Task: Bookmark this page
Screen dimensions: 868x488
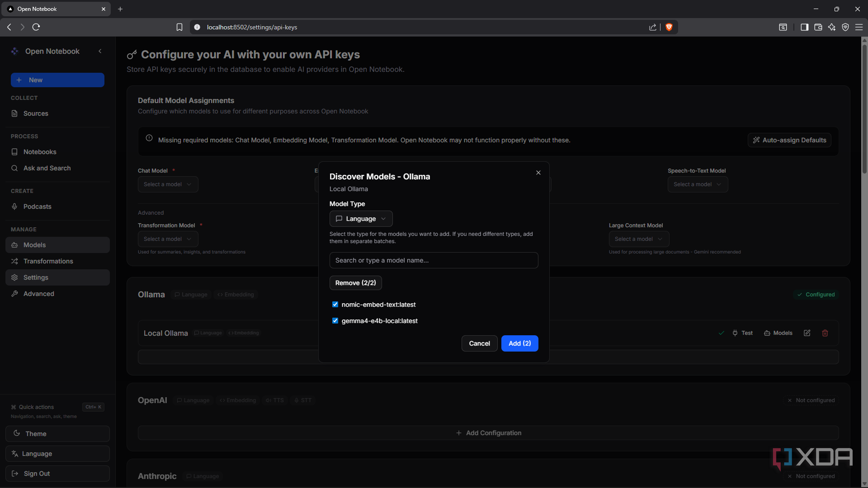Action: click(x=179, y=27)
